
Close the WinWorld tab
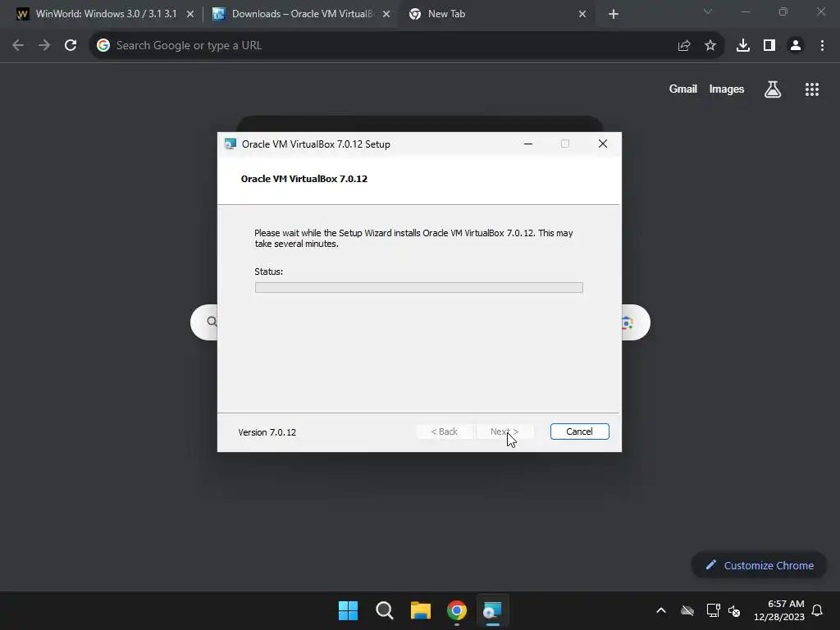[190, 15]
